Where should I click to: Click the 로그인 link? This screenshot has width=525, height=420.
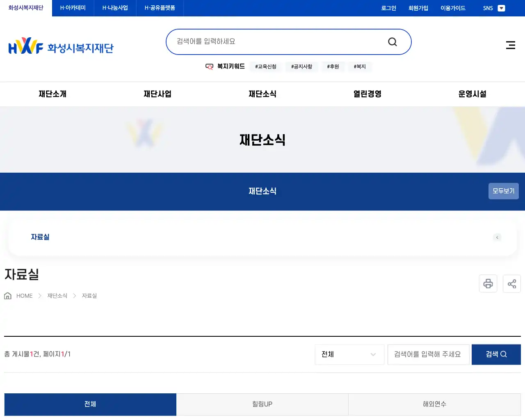[388, 8]
